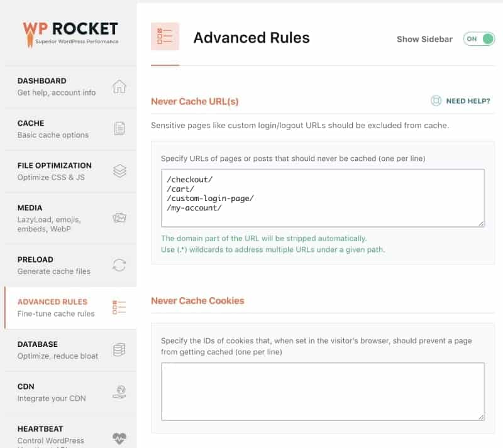Click the Dashboard house icon
503x448 pixels.
pos(119,87)
